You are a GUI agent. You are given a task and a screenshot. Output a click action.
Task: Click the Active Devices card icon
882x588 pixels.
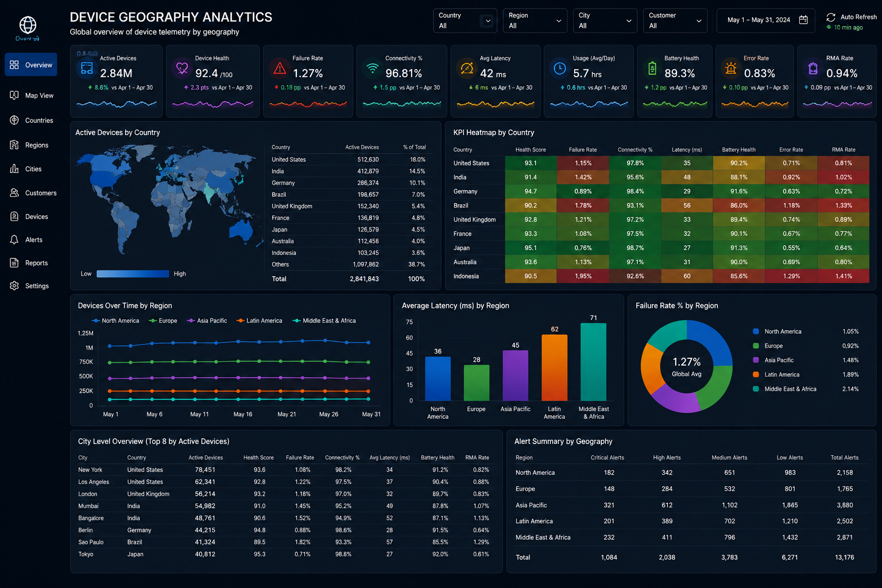click(x=87, y=68)
